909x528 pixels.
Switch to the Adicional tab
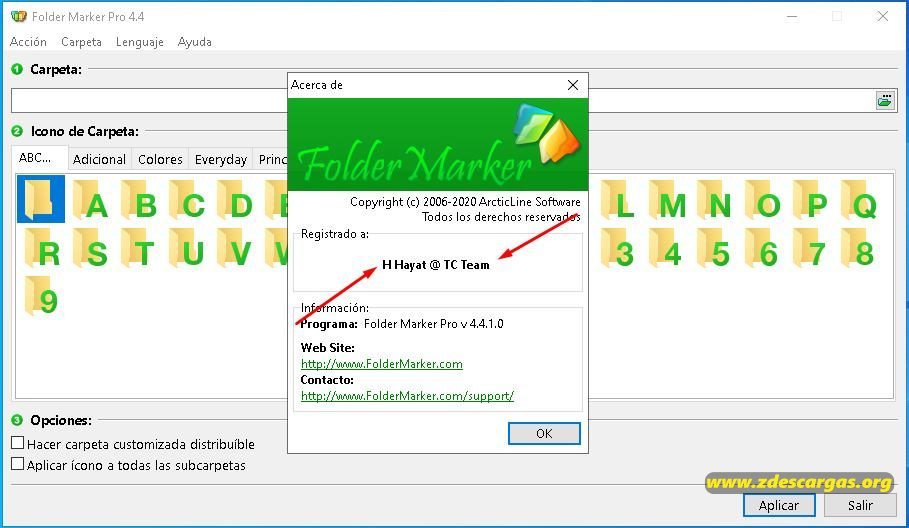coord(99,159)
